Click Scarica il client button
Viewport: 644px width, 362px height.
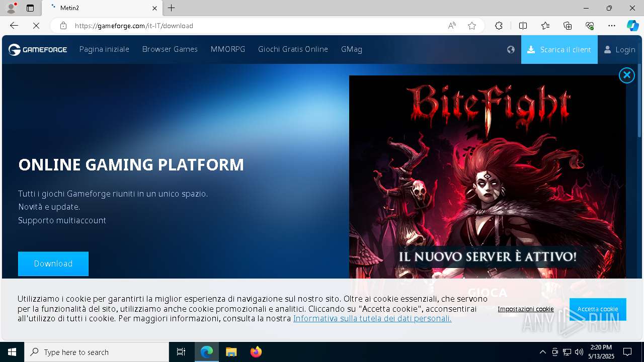(559, 49)
